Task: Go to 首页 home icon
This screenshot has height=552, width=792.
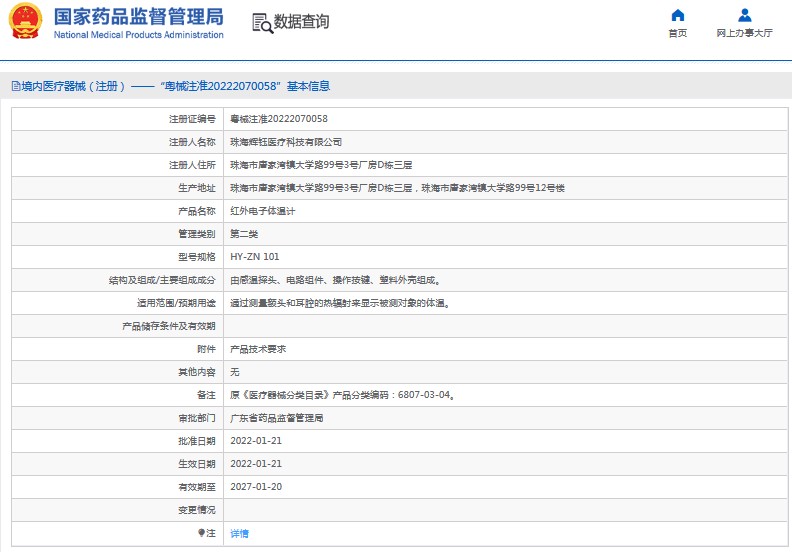Action: [x=677, y=15]
